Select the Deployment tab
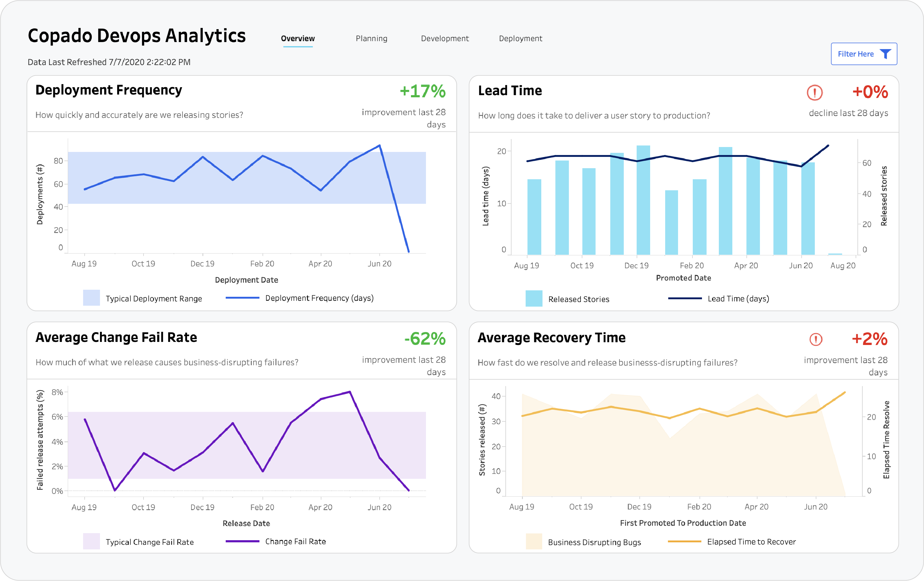924x581 pixels. click(520, 38)
